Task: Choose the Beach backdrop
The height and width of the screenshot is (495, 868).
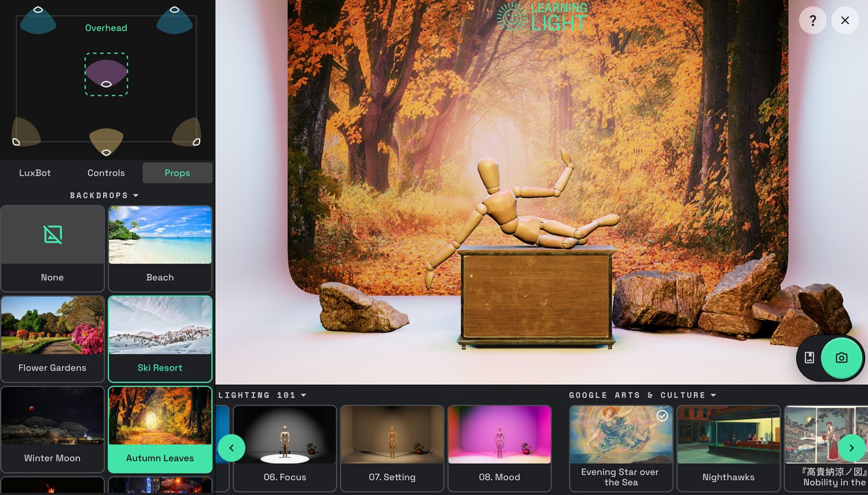Action: 160,248
